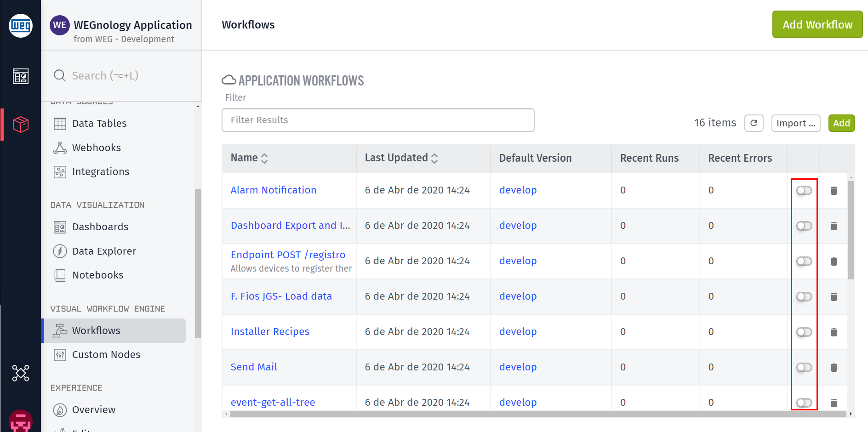Open the network nodes icon in rail
Screen dimensions: 868x432
21,373
